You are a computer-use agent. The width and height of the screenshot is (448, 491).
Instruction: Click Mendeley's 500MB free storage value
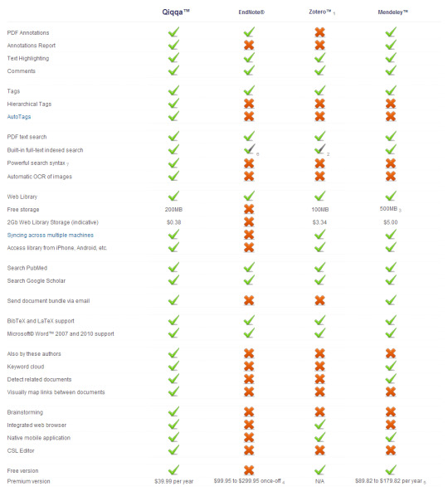[388, 209]
